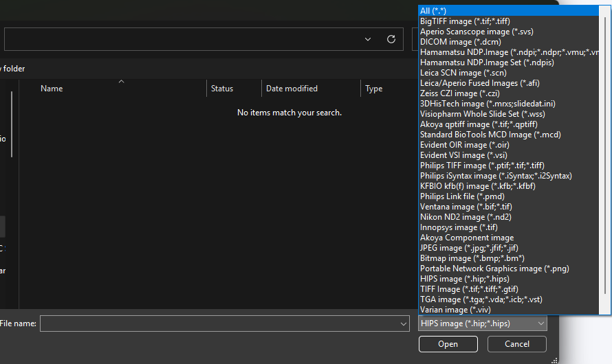Click the refresh icon in address bar
612x364 pixels.
[x=391, y=39]
